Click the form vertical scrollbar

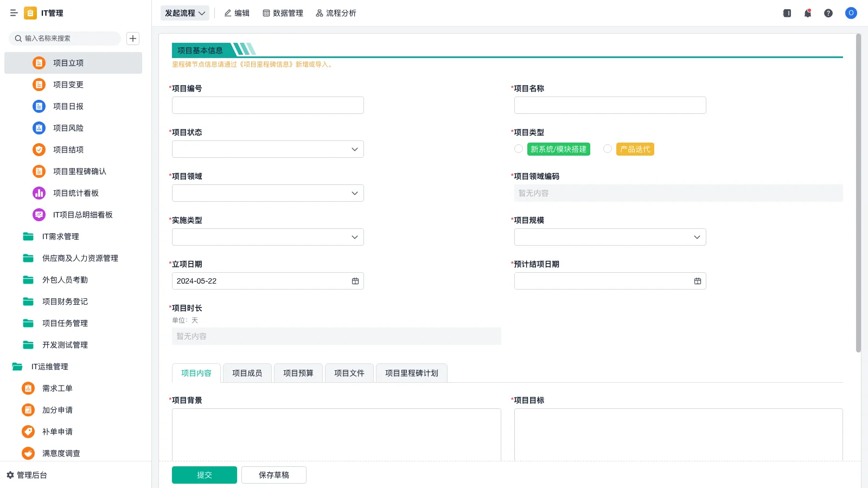coord(858,193)
